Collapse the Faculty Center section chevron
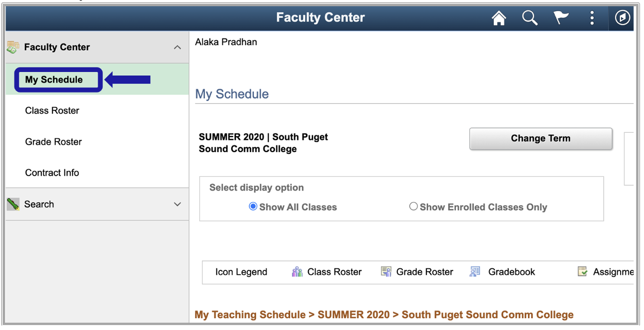The height and width of the screenshot is (330, 644). tap(177, 47)
